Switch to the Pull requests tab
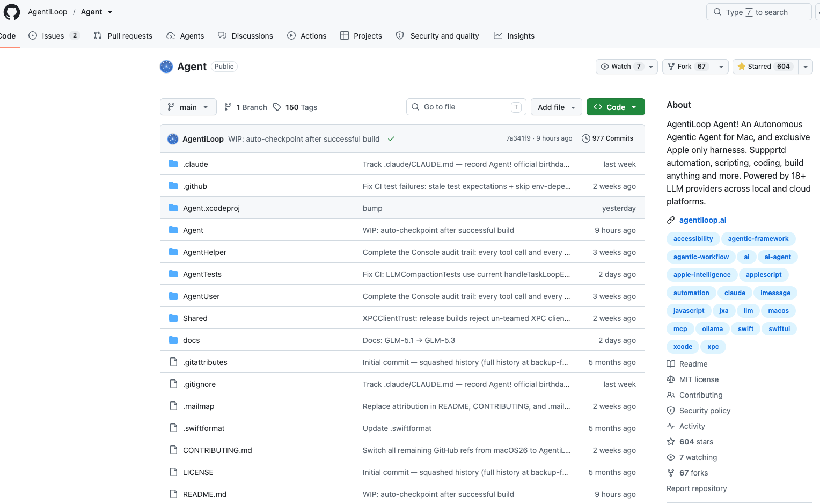This screenshot has width=820, height=504. click(x=123, y=36)
